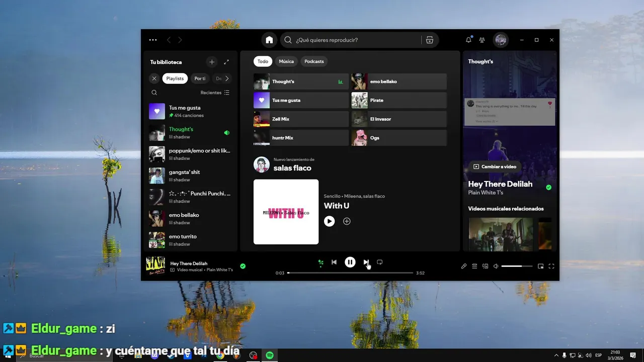Pause the current song
The height and width of the screenshot is (362, 644).
pos(350,262)
